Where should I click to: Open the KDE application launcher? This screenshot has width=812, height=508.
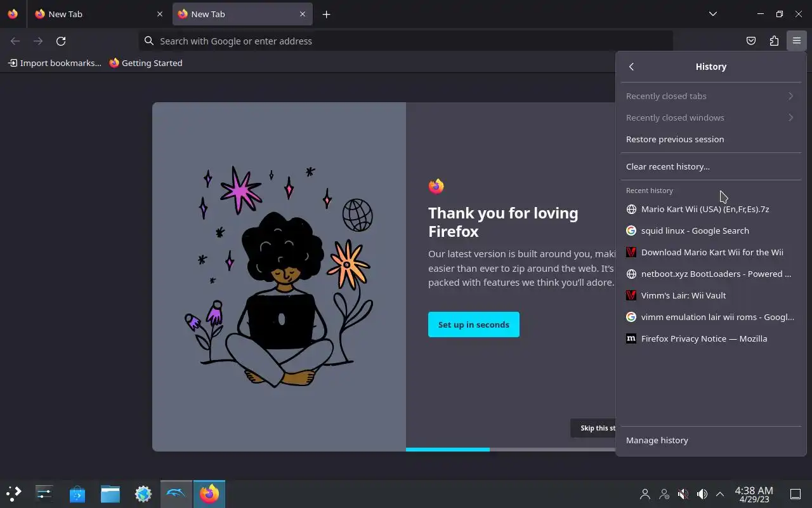point(14,493)
